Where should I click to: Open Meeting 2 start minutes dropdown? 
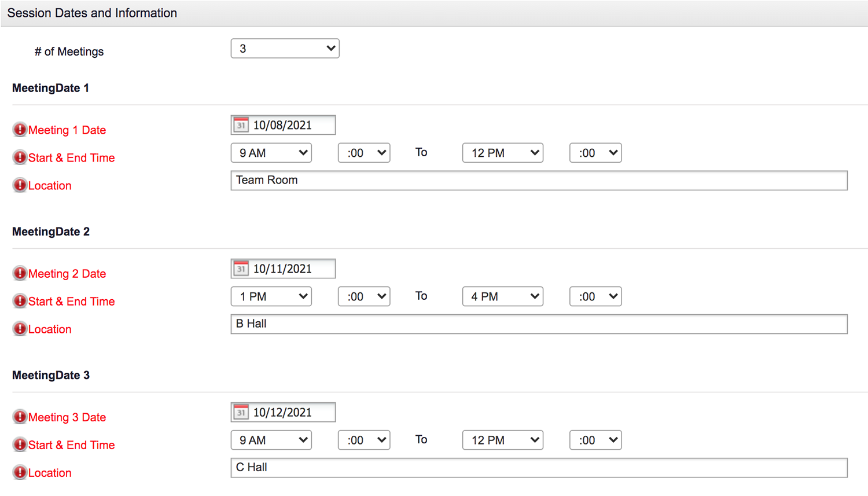pyautogui.click(x=364, y=296)
